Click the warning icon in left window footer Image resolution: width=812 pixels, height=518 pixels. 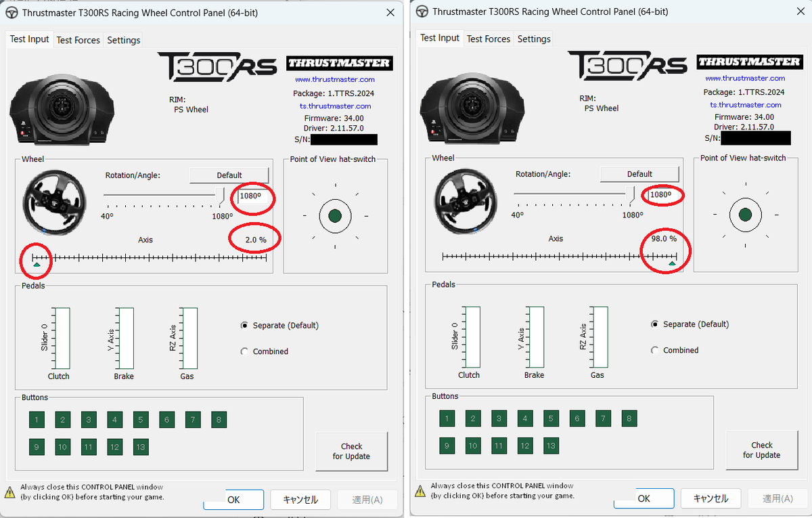click(11, 492)
